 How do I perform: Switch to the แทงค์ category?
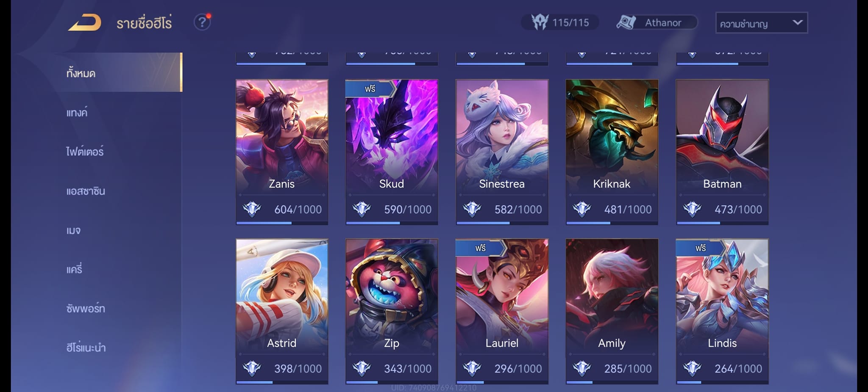click(77, 112)
